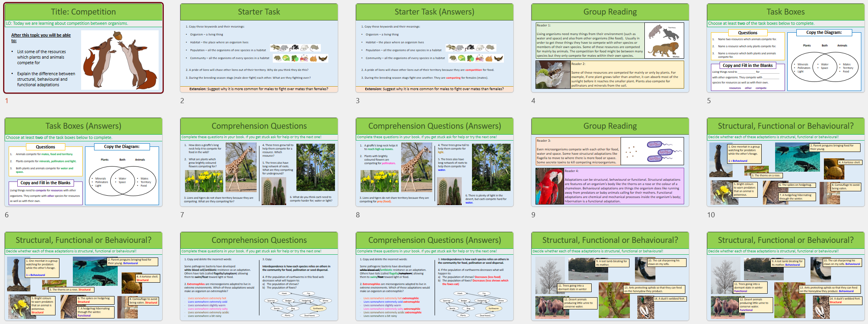Click slide number label 3
868x324 pixels.
click(x=358, y=101)
